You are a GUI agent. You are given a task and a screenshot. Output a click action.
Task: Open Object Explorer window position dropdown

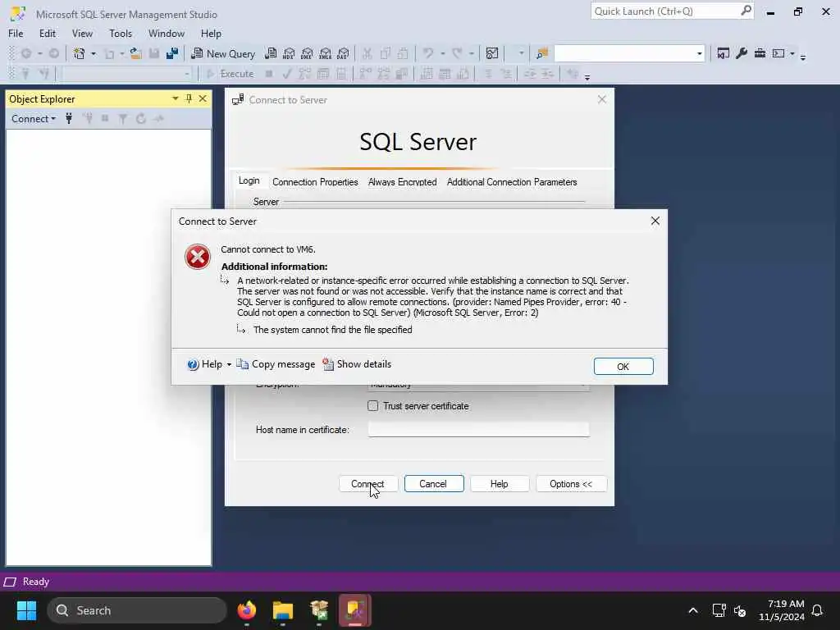[176, 98]
